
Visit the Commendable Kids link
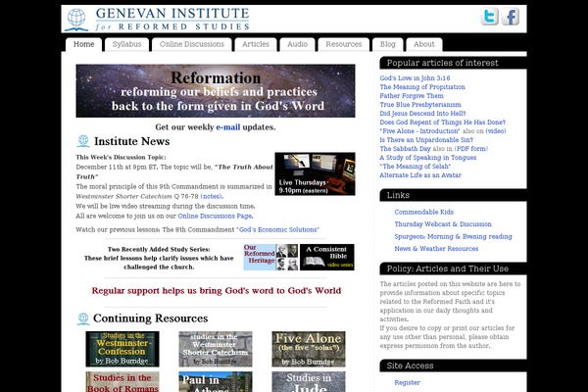coord(423,212)
